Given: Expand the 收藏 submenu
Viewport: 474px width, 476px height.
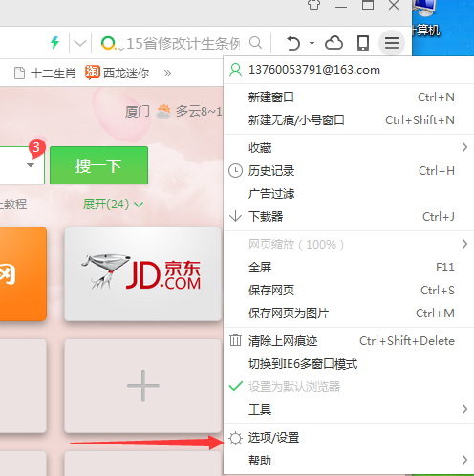Looking at the screenshot, I should [x=349, y=147].
